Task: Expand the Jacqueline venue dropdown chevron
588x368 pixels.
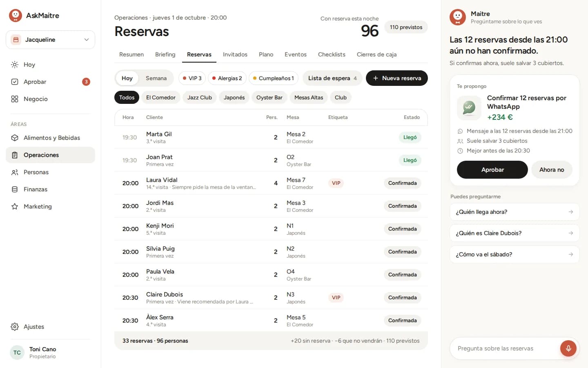Action: pyautogui.click(x=87, y=40)
